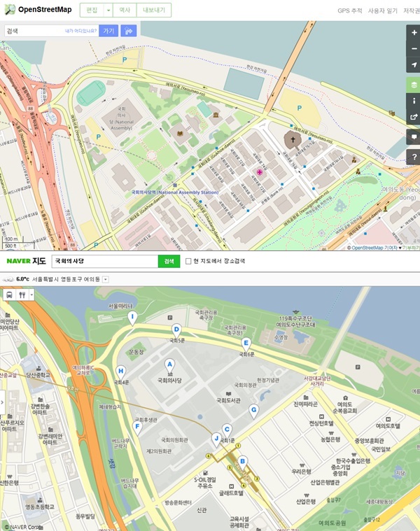Select marker J on the Naver map

point(216,441)
